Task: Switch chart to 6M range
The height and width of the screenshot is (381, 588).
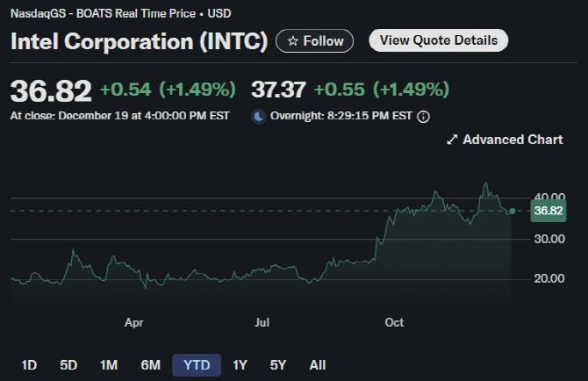Action: click(150, 364)
